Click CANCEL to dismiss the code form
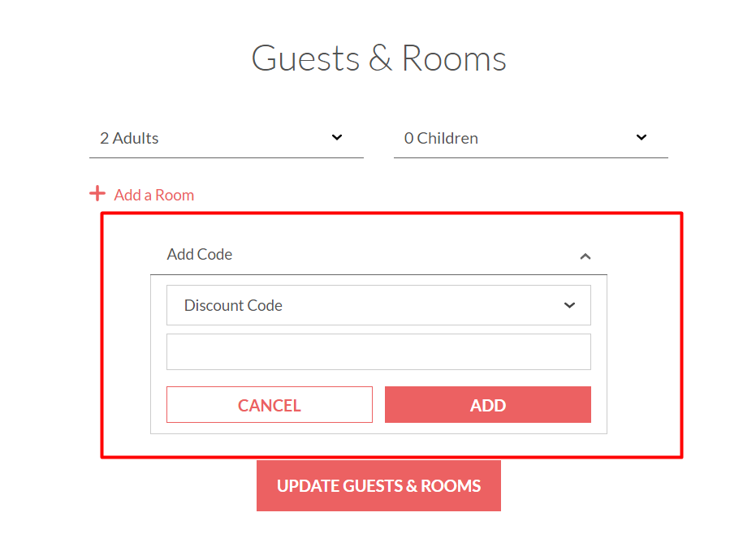Image resolution: width=756 pixels, height=547 pixels. (x=269, y=404)
